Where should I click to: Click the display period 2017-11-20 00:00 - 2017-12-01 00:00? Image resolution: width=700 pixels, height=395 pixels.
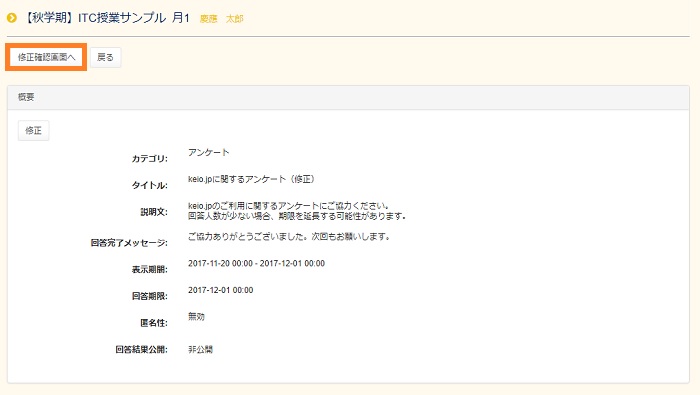(256, 263)
